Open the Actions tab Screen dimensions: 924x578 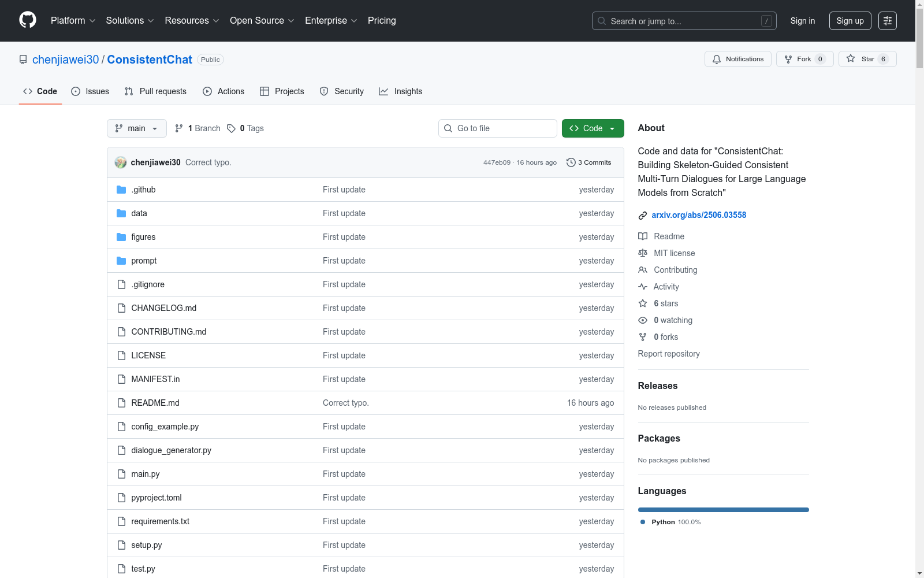(223, 91)
